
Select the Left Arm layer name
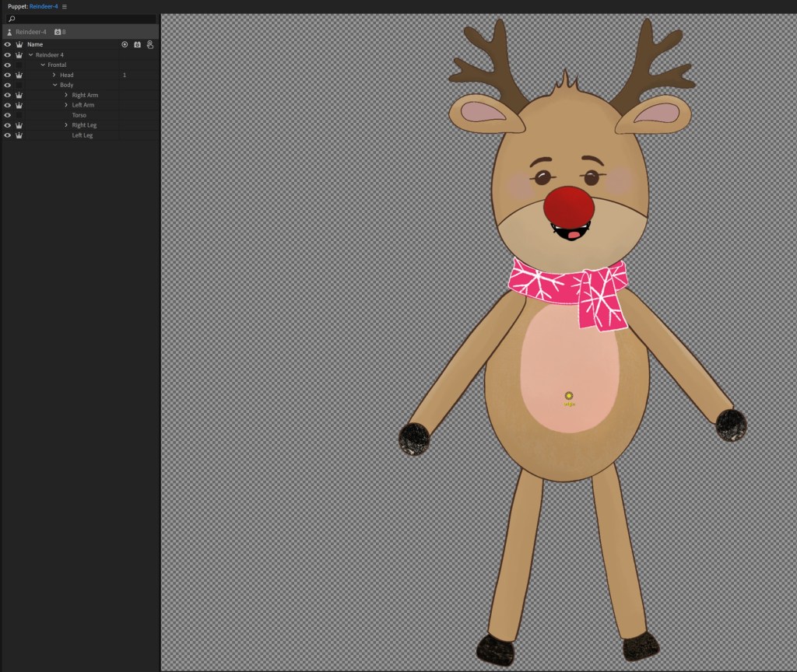click(83, 105)
